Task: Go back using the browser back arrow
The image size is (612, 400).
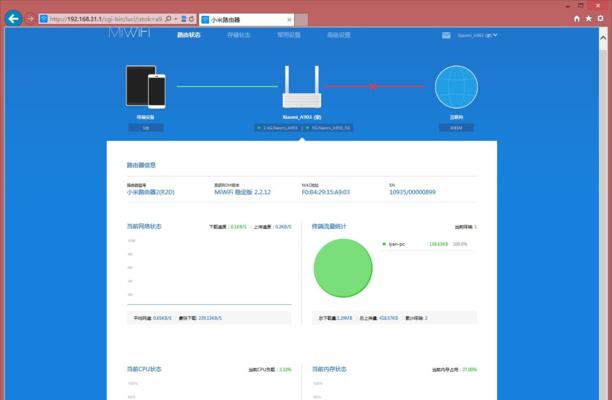Action: point(14,18)
